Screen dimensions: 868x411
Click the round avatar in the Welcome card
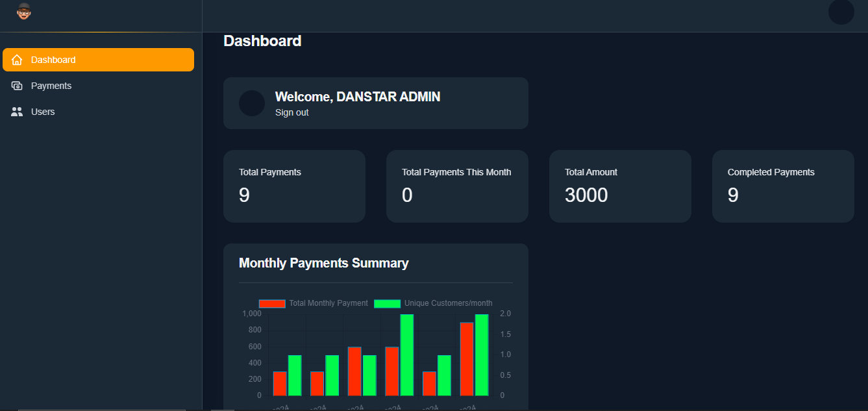tap(252, 103)
